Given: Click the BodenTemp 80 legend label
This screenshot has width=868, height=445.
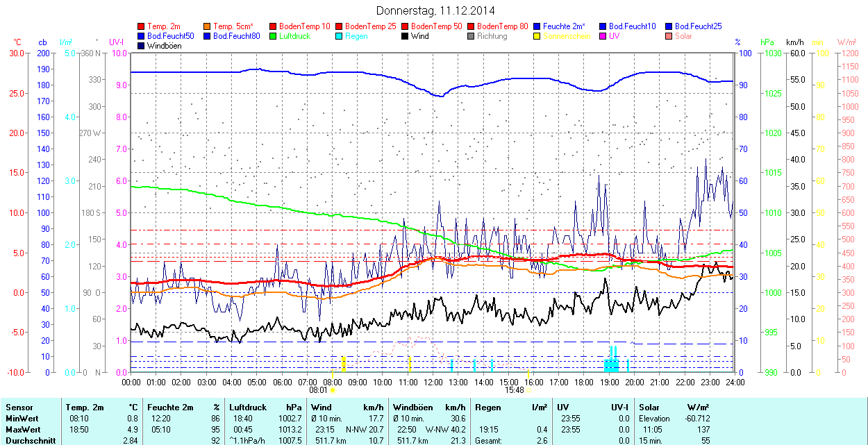Looking at the screenshot, I should pos(503,26).
